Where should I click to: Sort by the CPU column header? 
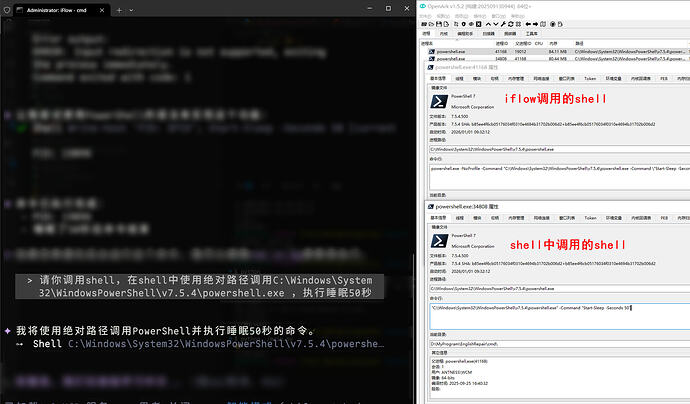click(x=539, y=44)
